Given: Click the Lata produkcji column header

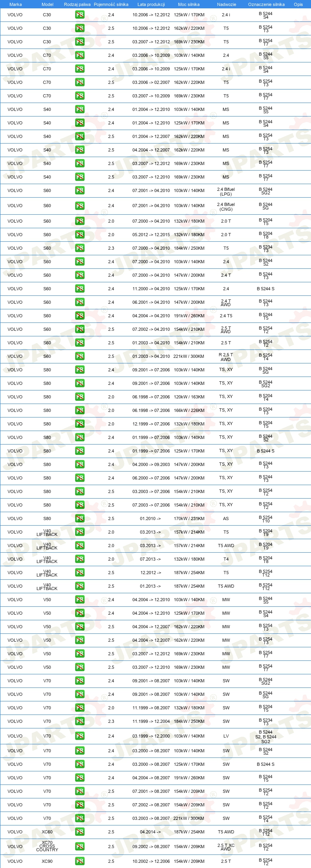Looking at the screenshot, I should [x=151, y=4].
